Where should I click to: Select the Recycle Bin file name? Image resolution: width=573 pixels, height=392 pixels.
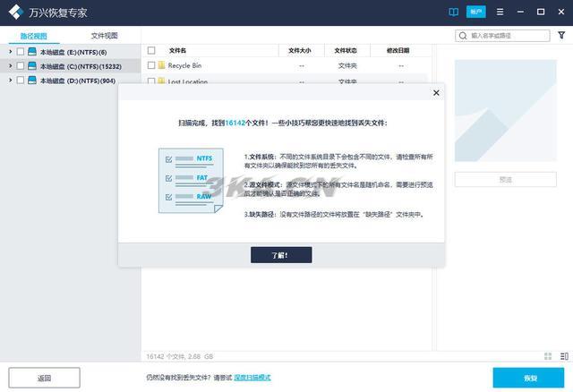[184, 65]
